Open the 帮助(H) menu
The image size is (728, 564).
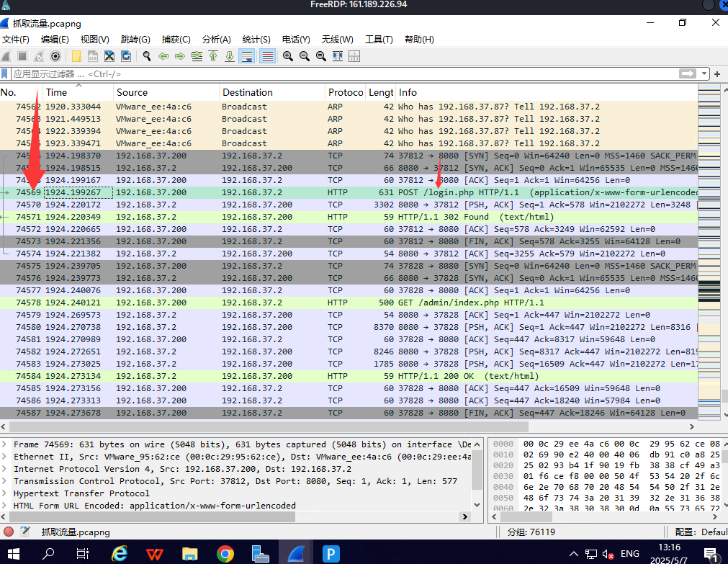(419, 40)
